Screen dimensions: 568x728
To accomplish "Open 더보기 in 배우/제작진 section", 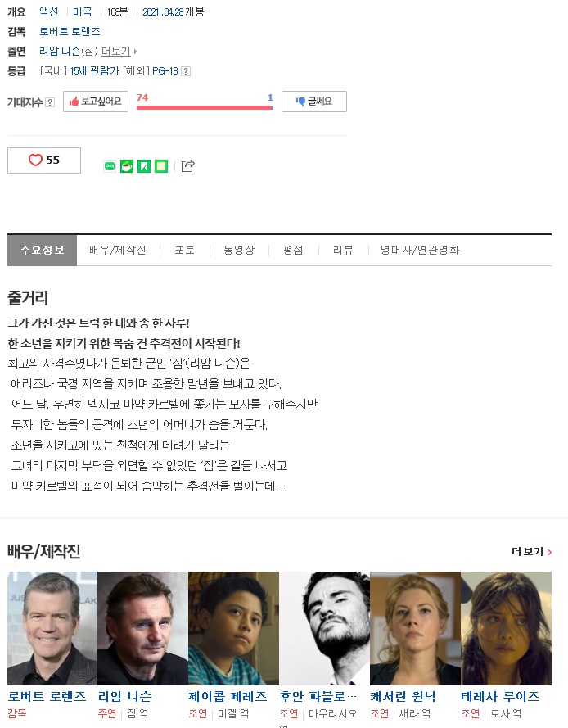I will (x=531, y=552).
